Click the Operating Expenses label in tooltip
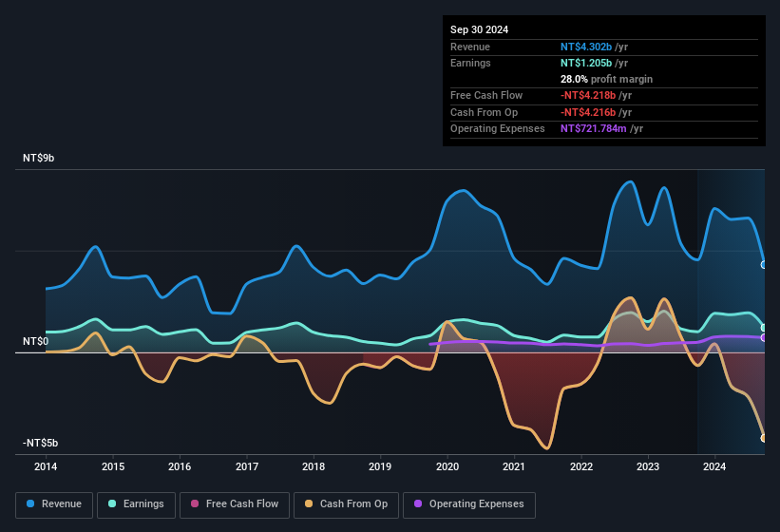The width and height of the screenshot is (780, 532). [x=498, y=129]
